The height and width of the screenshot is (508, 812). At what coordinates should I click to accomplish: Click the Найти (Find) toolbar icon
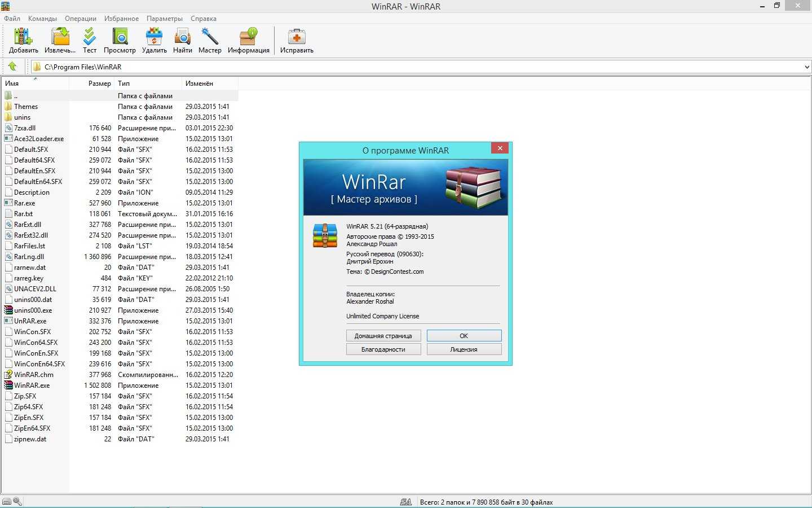coord(183,37)
